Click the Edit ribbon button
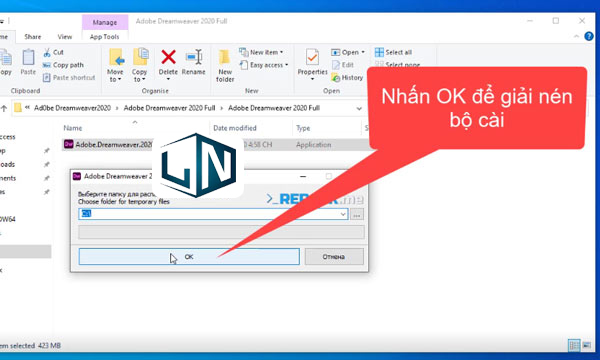 343,65
